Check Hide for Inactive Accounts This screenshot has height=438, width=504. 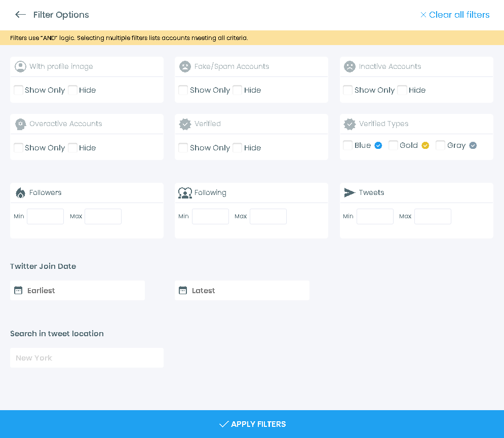(x=402, y=90)
